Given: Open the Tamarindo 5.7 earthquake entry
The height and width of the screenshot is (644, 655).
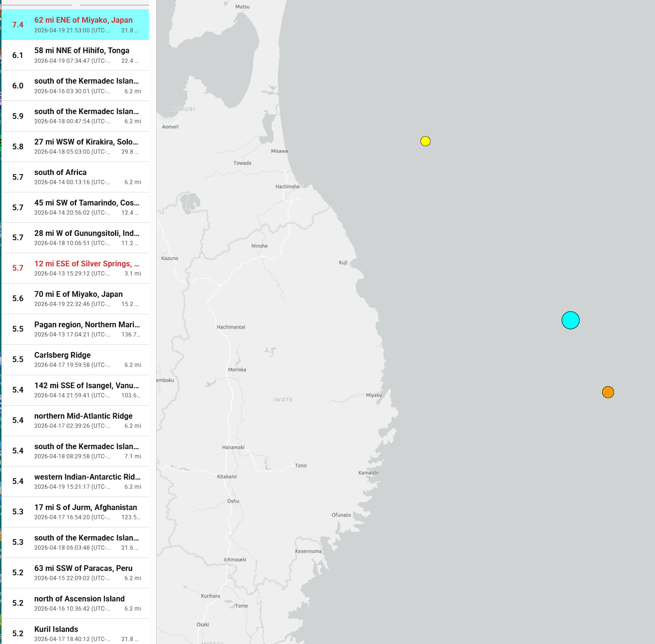Looking at the screenshot, I should [x=86, y=203].
